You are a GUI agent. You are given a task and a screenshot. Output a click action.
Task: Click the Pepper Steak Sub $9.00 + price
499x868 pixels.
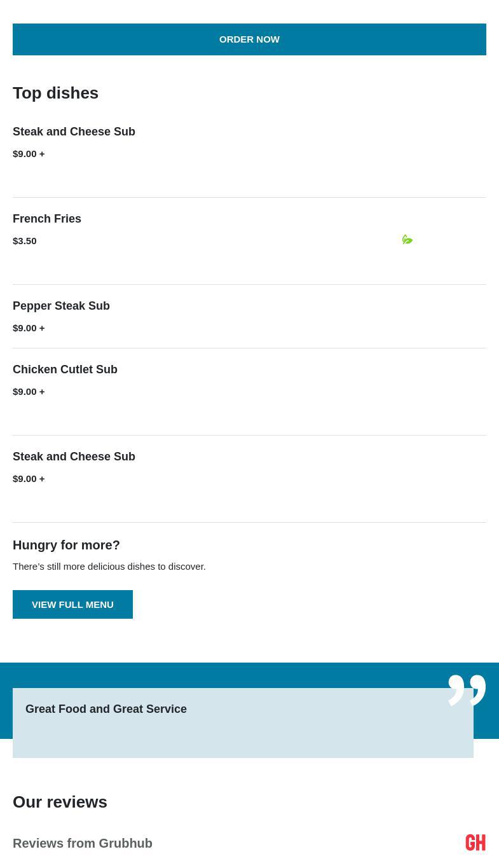(29, 328)
